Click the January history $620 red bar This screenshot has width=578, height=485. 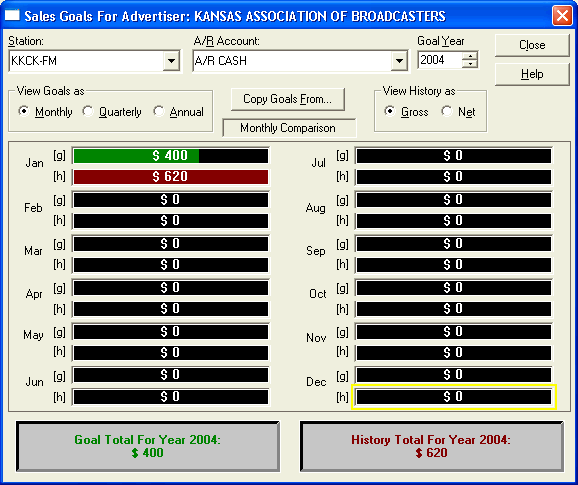[171, 177]
